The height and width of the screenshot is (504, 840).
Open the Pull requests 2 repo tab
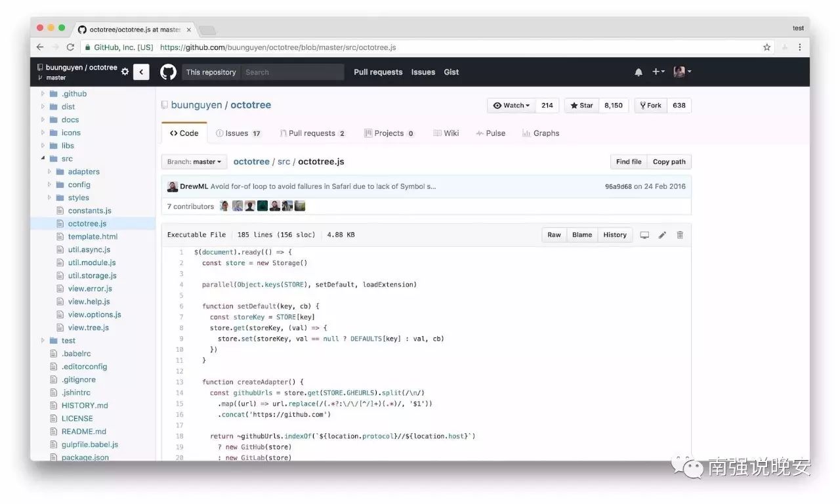pos(312,133)
